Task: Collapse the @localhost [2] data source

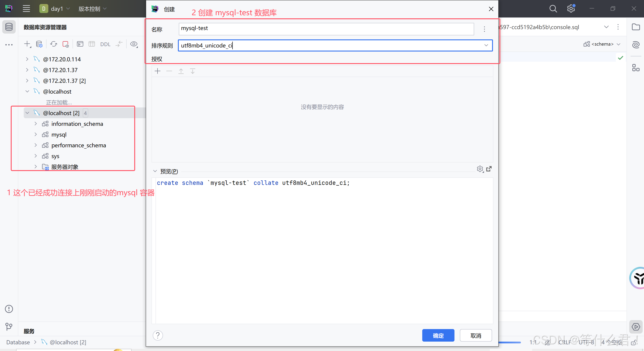Action: pos(27,113)
